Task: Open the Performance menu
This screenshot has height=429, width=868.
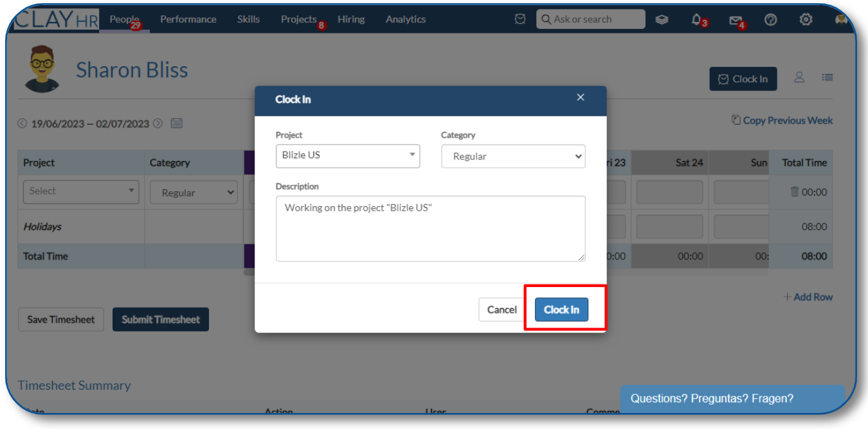Action: (188, 19)
